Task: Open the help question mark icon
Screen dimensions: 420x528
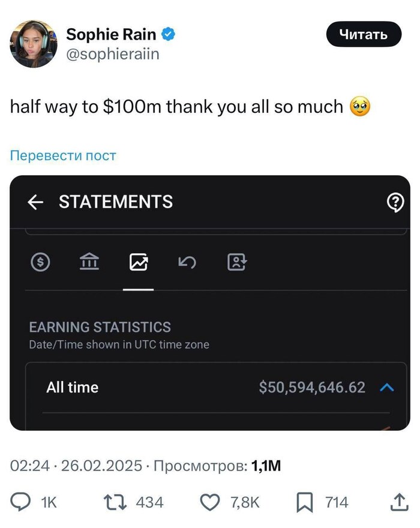Action: 395,203
